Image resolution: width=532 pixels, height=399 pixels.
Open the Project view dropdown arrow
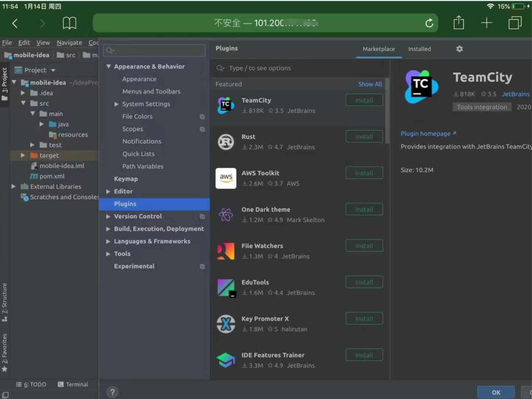coord(53,70)
